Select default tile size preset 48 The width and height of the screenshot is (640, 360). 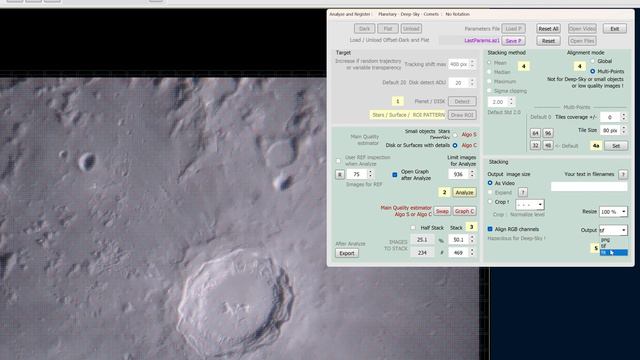548,145
